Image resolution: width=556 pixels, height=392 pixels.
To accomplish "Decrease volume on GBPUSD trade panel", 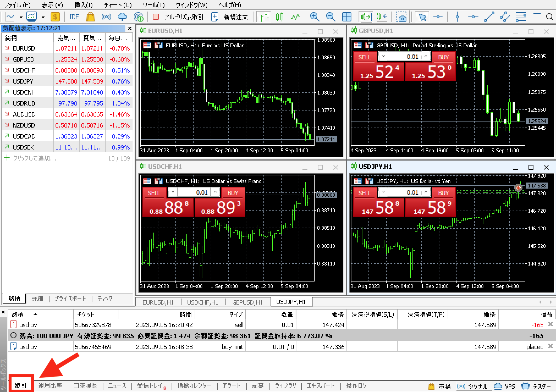I will coord(383,57).
